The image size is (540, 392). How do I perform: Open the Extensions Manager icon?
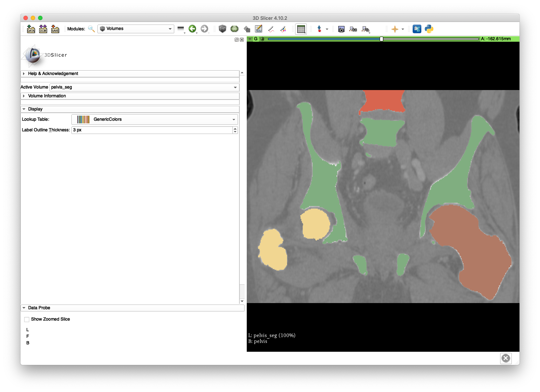[x=417, y=29]
